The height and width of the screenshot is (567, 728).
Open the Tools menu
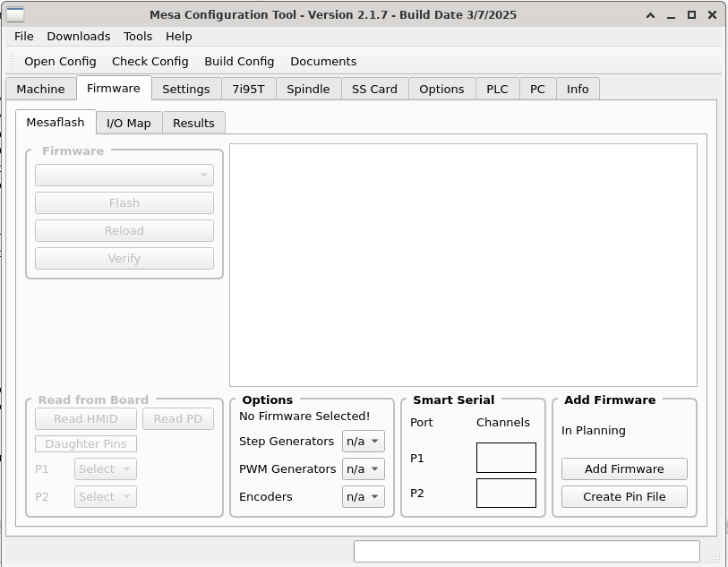pos(137,36)
